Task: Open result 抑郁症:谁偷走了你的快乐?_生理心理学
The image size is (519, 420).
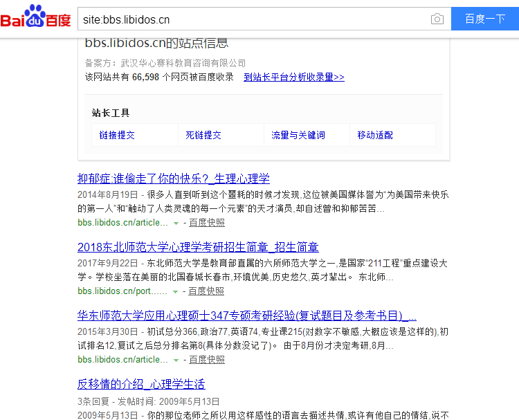Action: click(174, 179)
